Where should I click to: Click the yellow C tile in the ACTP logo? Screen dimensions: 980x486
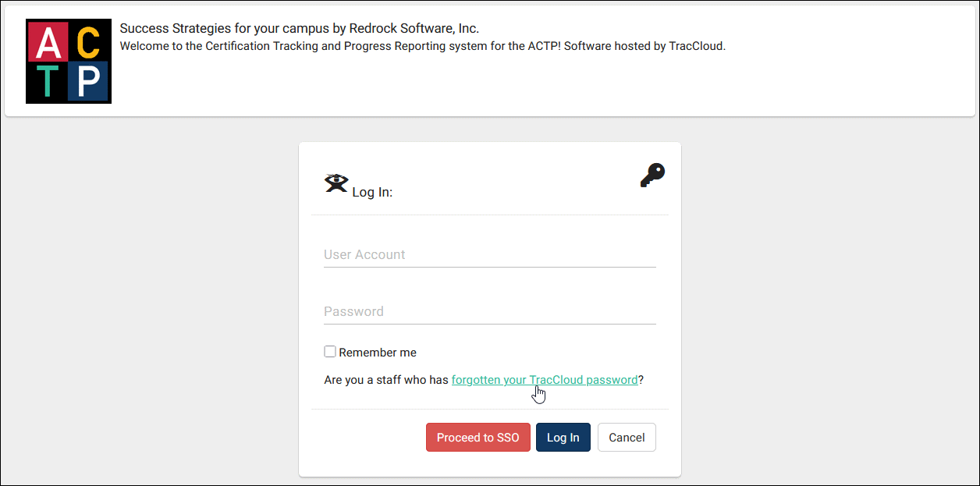(89, 42)
